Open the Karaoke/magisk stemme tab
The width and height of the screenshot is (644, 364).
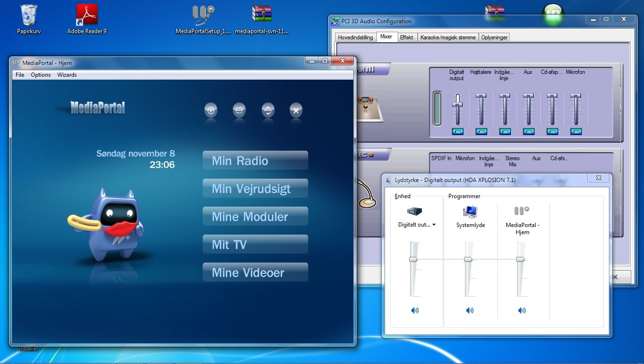click(447, 37)
